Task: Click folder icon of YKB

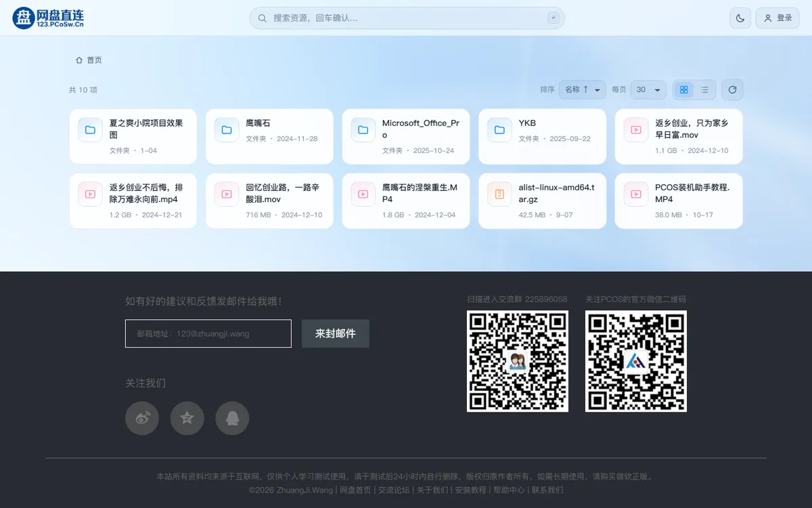Action: click(x=499, y=129)
